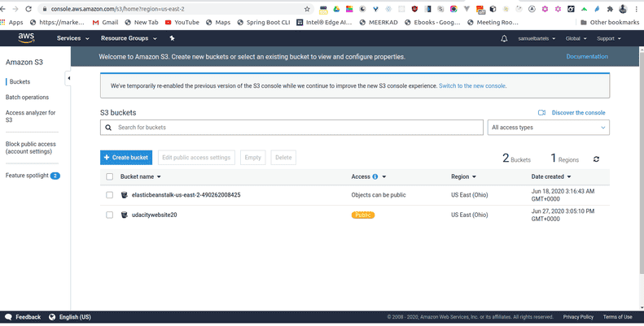Open the elasticbeanstalk-us-east-2-490262008425 bucket
The width and height of the screenshot is (644, 326).
click(186, 195)
